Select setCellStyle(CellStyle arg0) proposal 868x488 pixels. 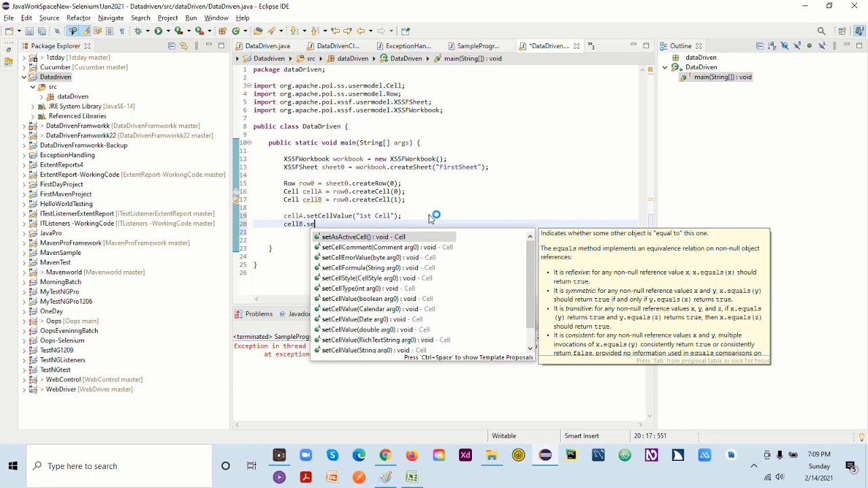[x=372, y=278]
